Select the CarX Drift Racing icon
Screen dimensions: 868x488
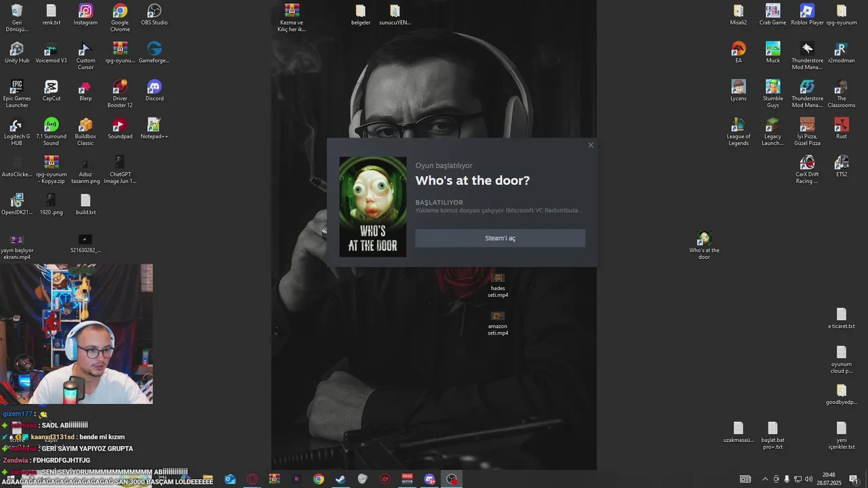tap(807, 169)
